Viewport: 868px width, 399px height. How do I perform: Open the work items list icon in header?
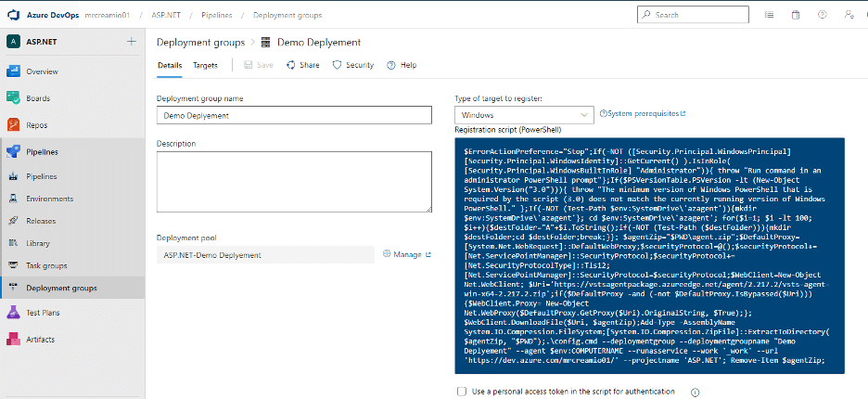[769, 15]
